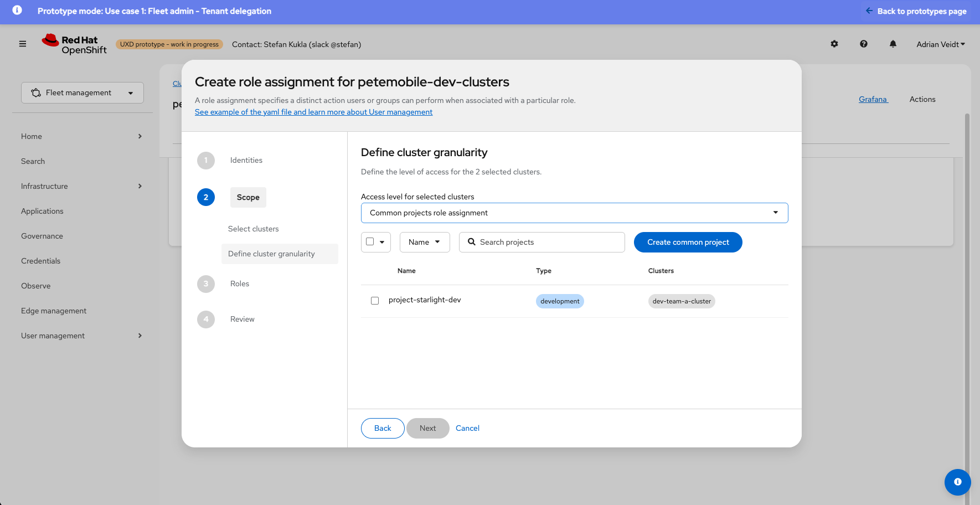980x505 pixels.
Task: Go to the Select clusters substep
Action: [254, 229]
